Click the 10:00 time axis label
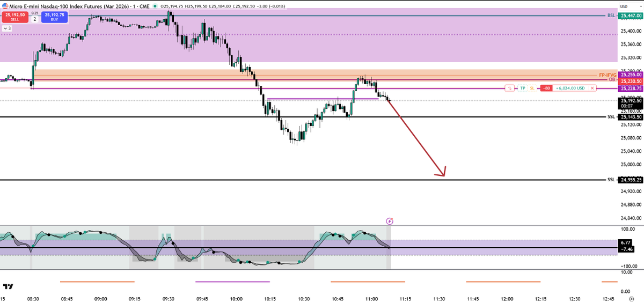 click(236, 299)
